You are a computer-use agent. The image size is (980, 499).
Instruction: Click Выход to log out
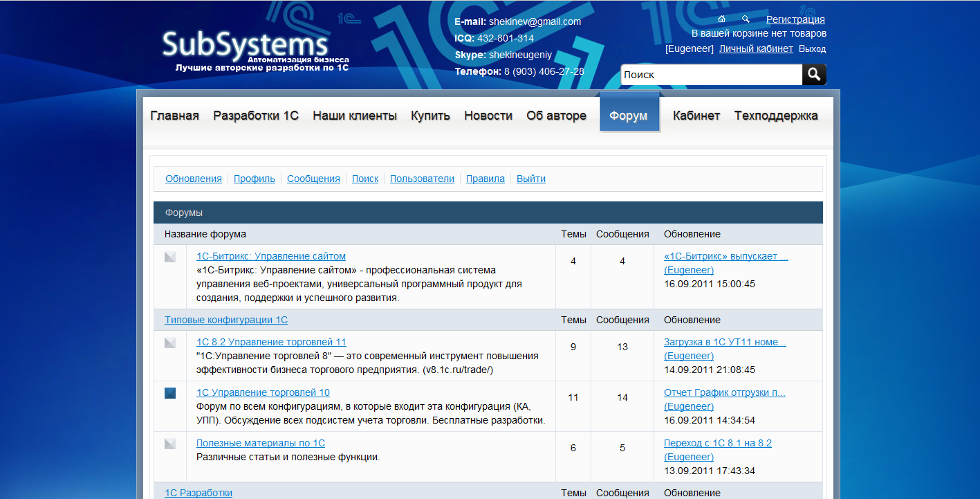pyautogui.click(x=812, y=48)
